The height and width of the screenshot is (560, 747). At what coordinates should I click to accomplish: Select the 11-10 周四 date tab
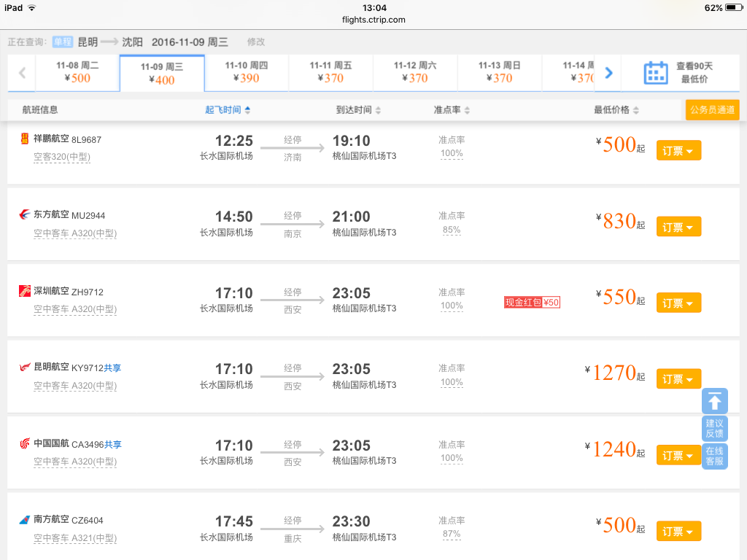(247, 73)
